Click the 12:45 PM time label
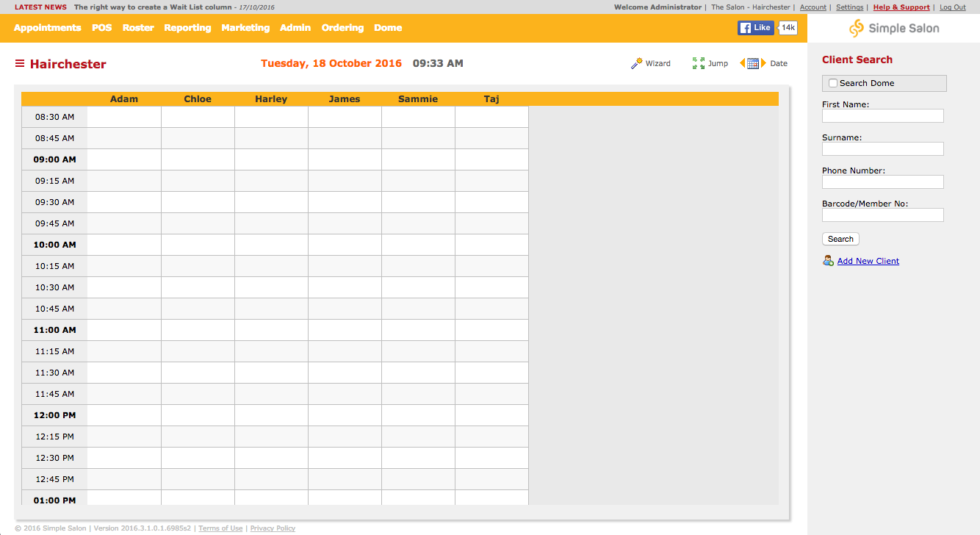The image size is (980, 535). click(x=54, y=479)
